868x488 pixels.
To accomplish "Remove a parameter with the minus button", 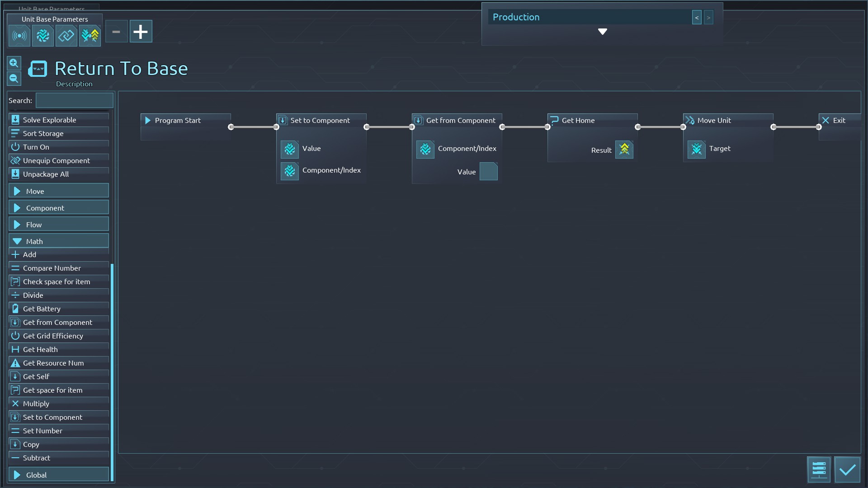I will click(116, 32).
